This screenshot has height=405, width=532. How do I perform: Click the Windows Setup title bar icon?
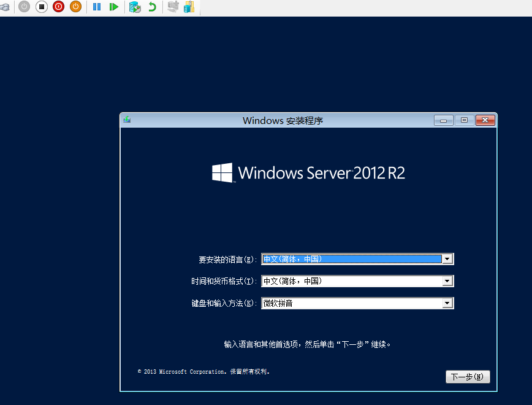(127, 120)
